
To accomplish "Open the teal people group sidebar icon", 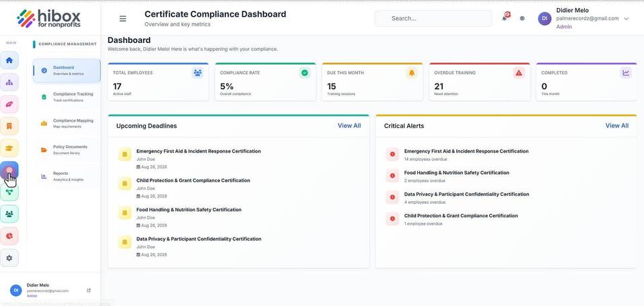I will (x=9, y=214).
